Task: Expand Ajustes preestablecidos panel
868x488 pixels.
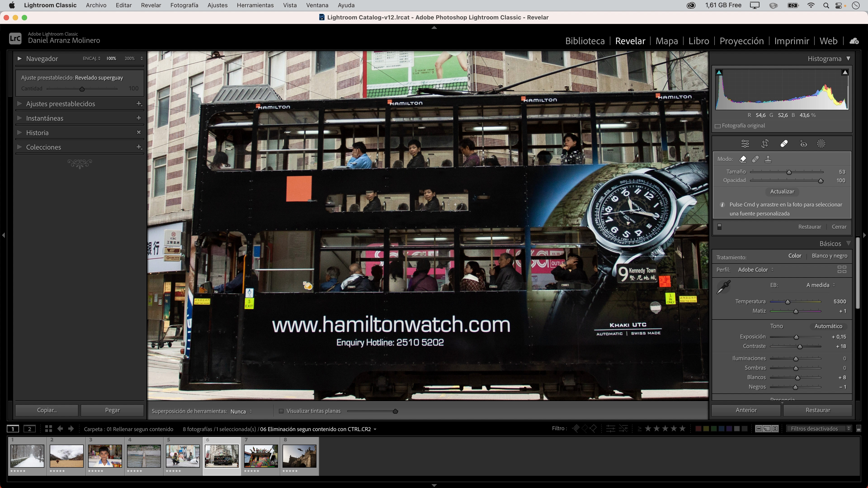Action: click(x=19, y=104)
